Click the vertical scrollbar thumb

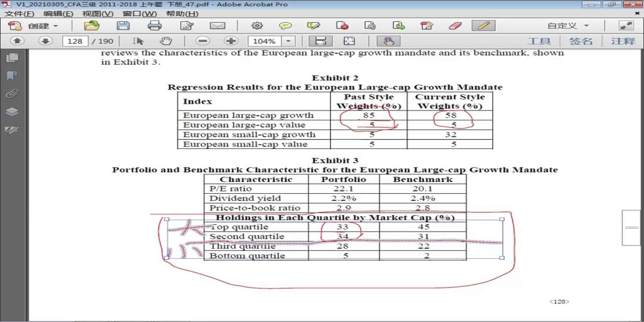tap(632, 228)
